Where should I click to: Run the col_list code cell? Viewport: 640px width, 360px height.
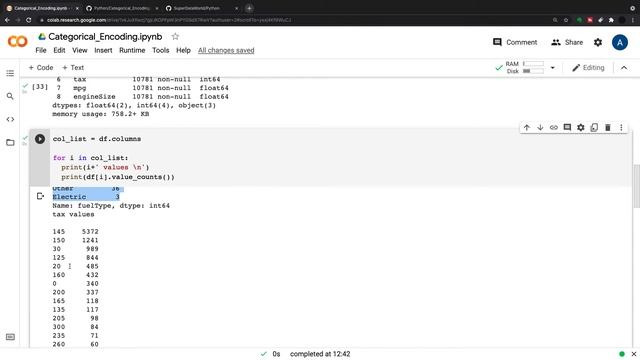(x=40, y=139)
